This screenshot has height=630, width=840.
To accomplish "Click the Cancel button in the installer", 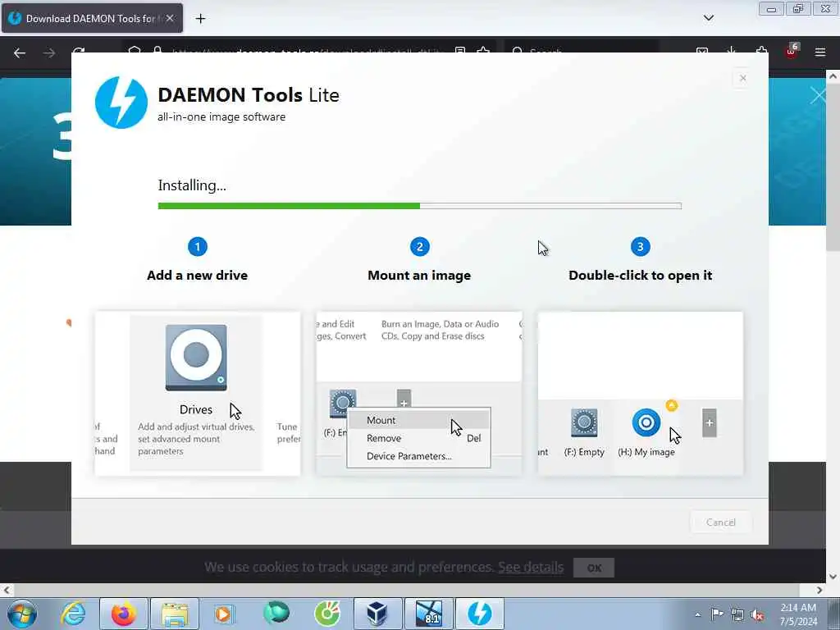I will pyautogui.click(x=720, y=522).
